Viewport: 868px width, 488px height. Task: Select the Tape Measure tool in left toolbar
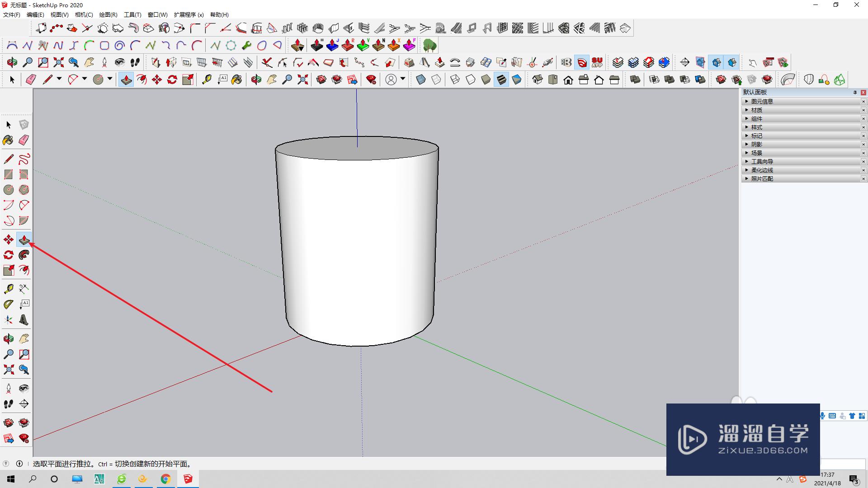point(9,289)
